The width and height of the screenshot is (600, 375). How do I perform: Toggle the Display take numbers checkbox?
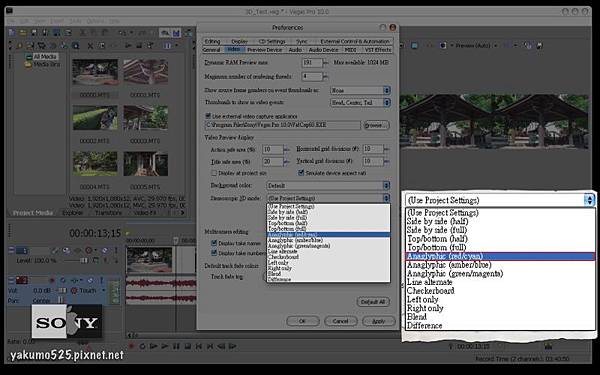coord(214,253)
